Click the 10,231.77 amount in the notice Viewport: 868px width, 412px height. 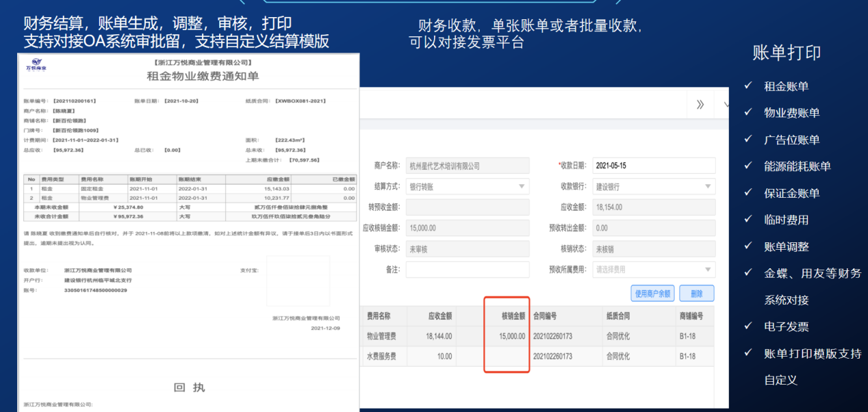[276, 197]
